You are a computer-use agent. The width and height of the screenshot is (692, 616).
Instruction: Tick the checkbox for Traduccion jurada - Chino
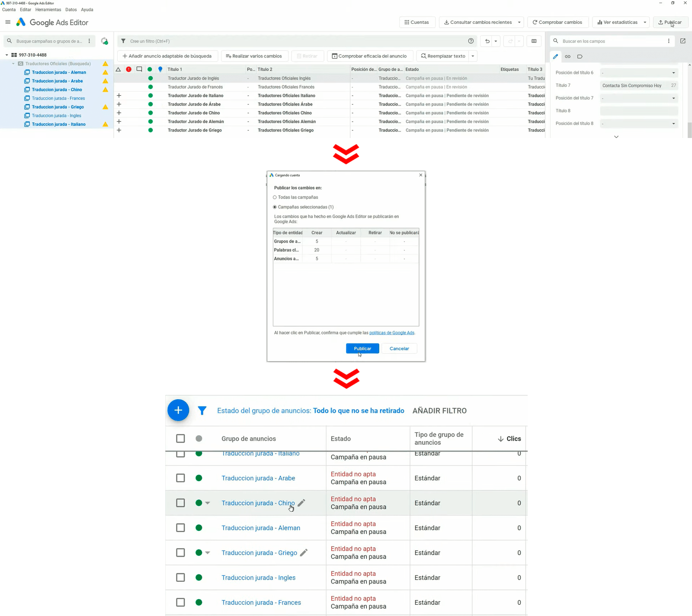[180, 503]
